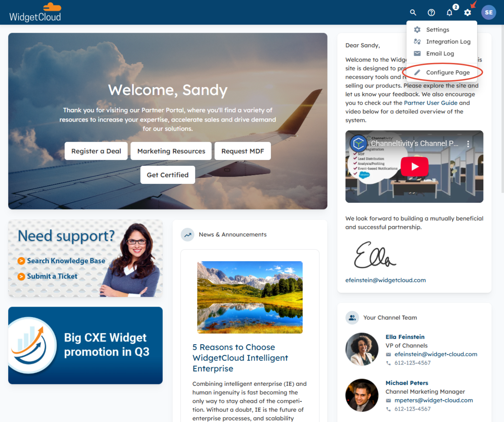This screenshot has height=422, width=504.
Task: Open the search magnifier icon
Action: [413, 13]
